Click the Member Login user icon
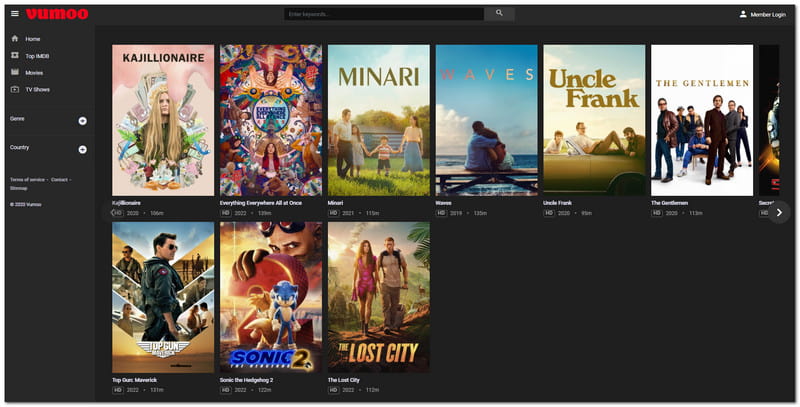 point(743,14)
